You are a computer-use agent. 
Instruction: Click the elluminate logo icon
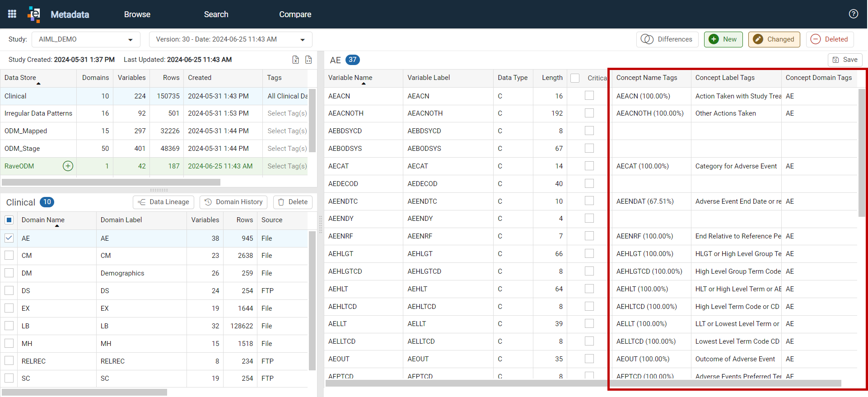(x=34, y=14)
